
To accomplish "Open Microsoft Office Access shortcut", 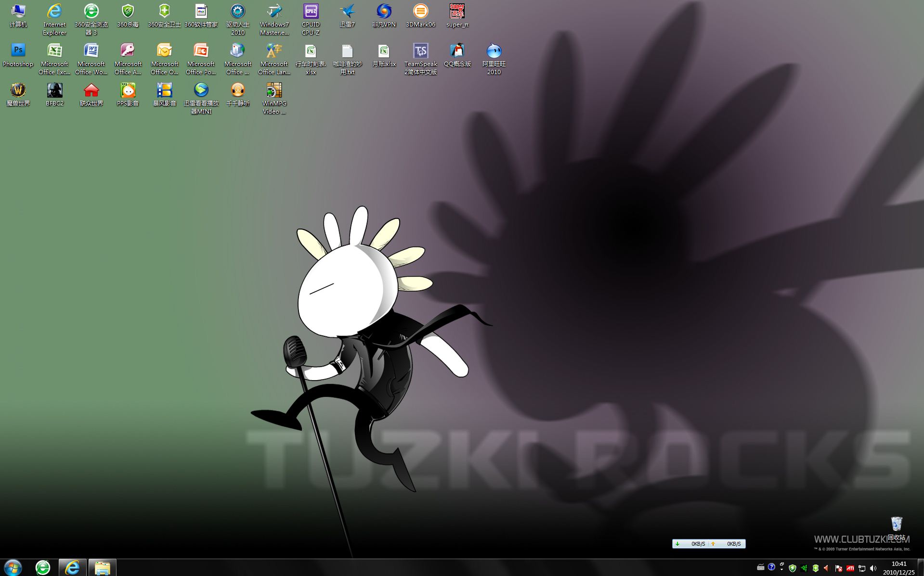I will tap(128, 59).
